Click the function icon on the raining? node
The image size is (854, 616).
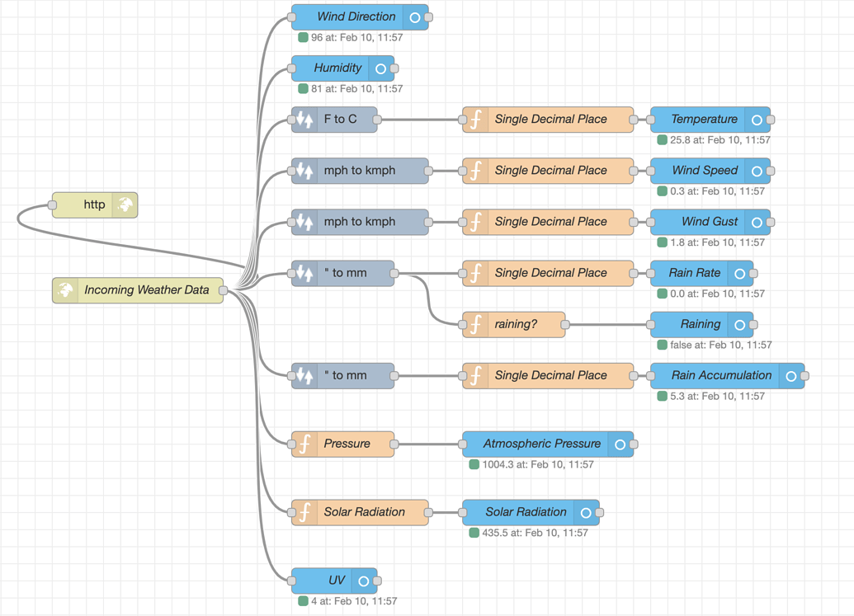click(x=477, y=324)
